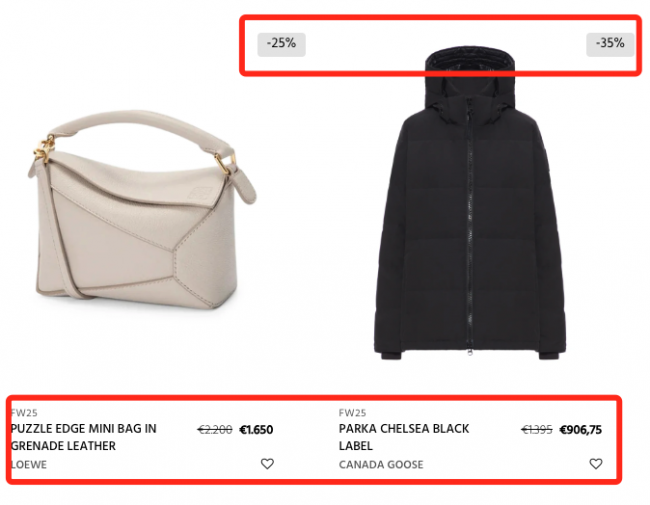Image resolution: width=650 pixels, height=505 pixels.
Task: Click the hood of the black parka
Action: tap(470, 73)
